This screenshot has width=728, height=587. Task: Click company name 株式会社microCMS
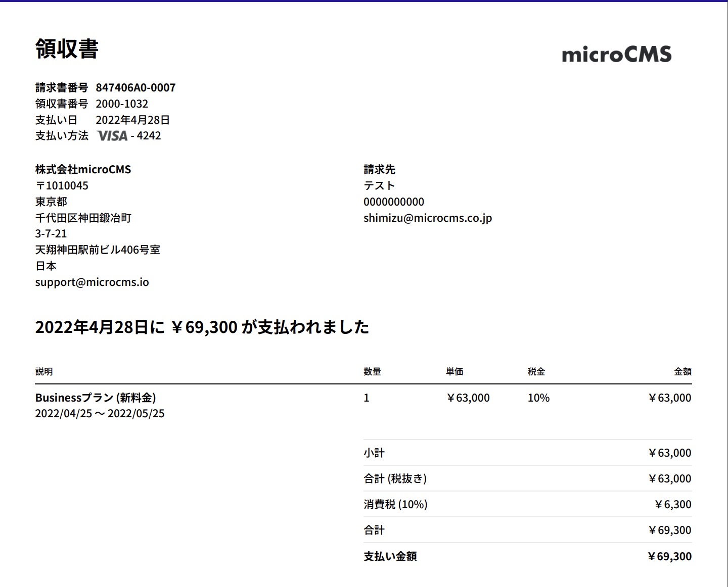83,170
